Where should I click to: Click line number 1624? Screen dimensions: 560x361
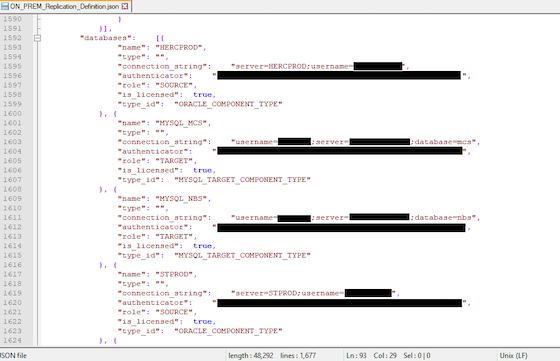coord(12,340)
